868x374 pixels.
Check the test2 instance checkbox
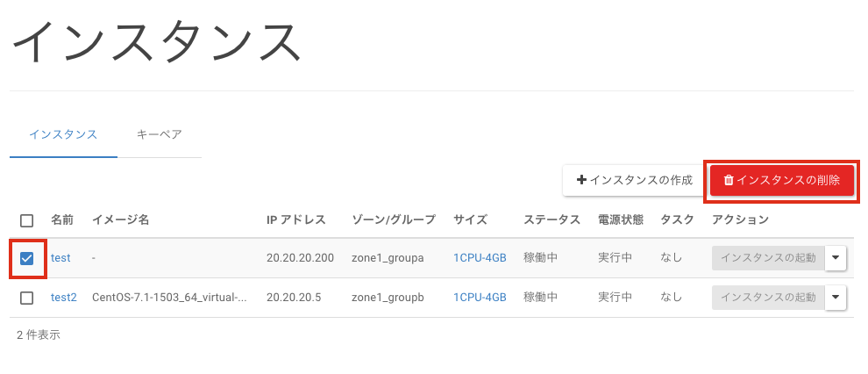26,298
